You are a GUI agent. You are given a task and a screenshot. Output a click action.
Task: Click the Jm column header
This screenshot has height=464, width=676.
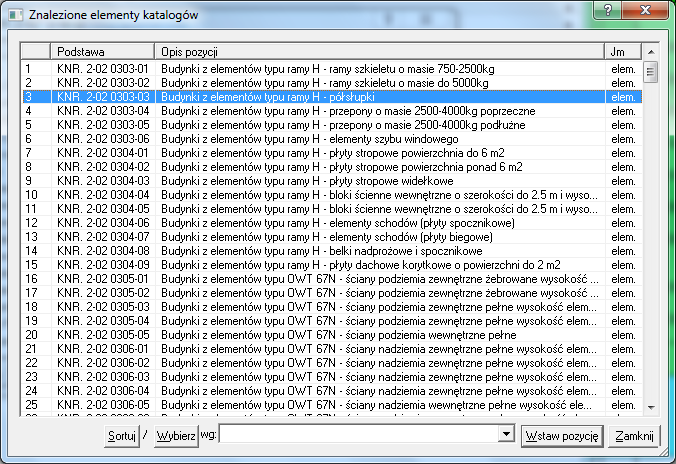(622, 51)
